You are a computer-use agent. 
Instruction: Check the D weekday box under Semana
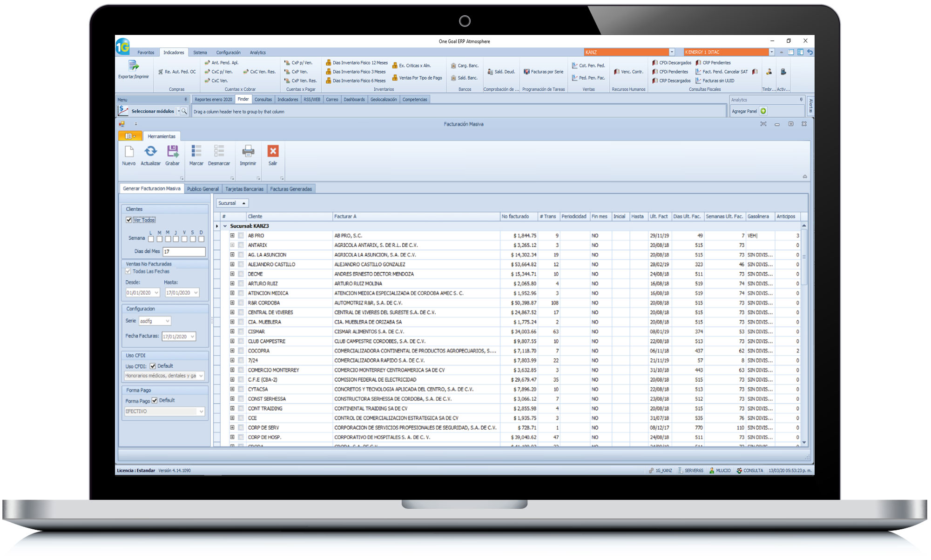[201, 239]
